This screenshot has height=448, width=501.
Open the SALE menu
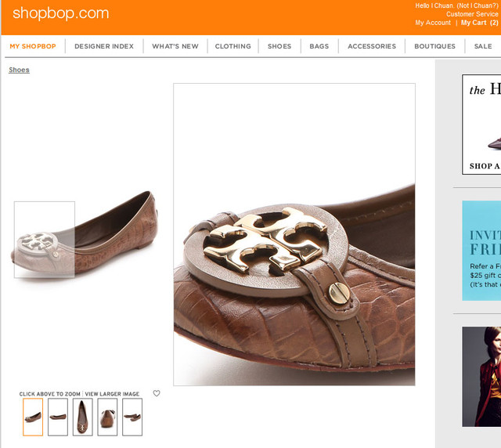point(483,46)
